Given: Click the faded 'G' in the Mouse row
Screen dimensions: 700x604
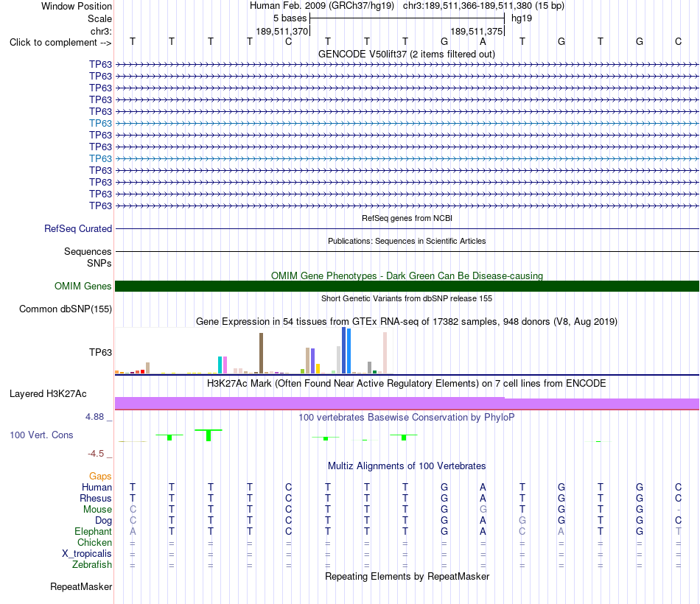Looking at the screenshot, I should coord(483,510).
